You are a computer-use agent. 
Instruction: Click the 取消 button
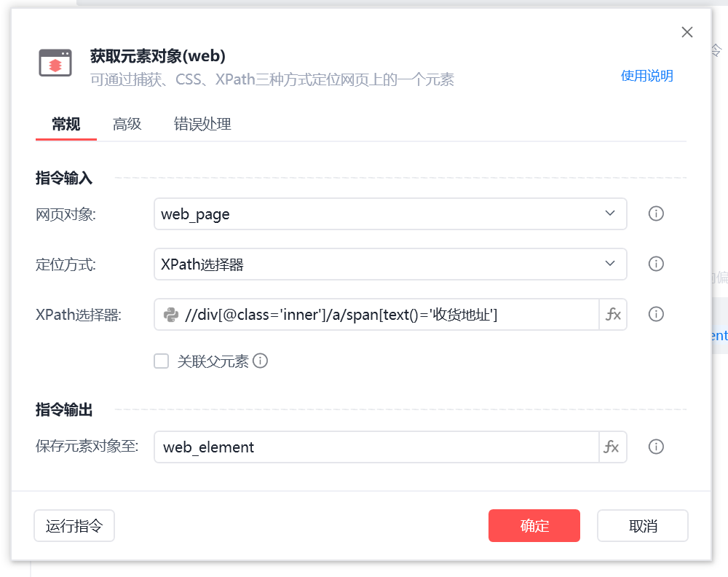[642, 526]
